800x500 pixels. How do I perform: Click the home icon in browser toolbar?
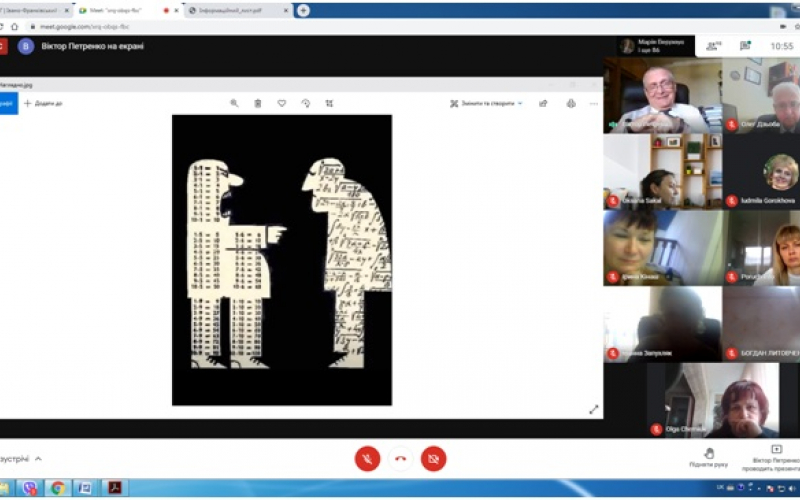pos(14,27)
